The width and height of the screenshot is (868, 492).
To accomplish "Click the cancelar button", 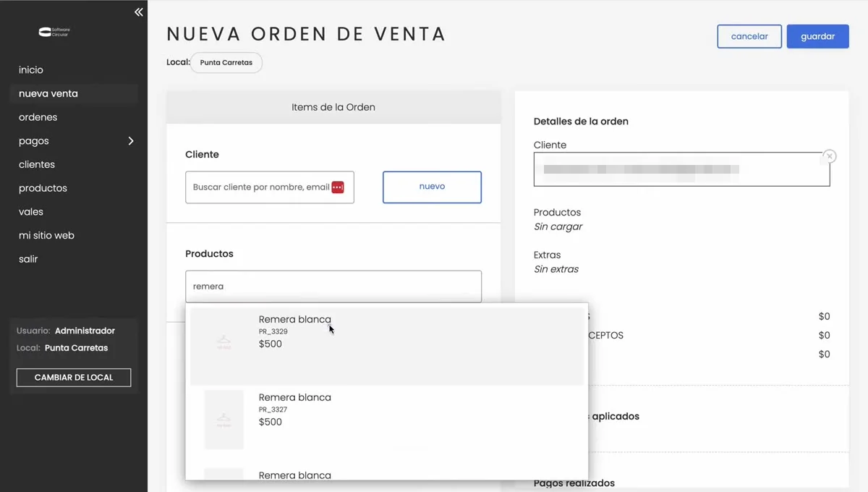I will (749, 36).
